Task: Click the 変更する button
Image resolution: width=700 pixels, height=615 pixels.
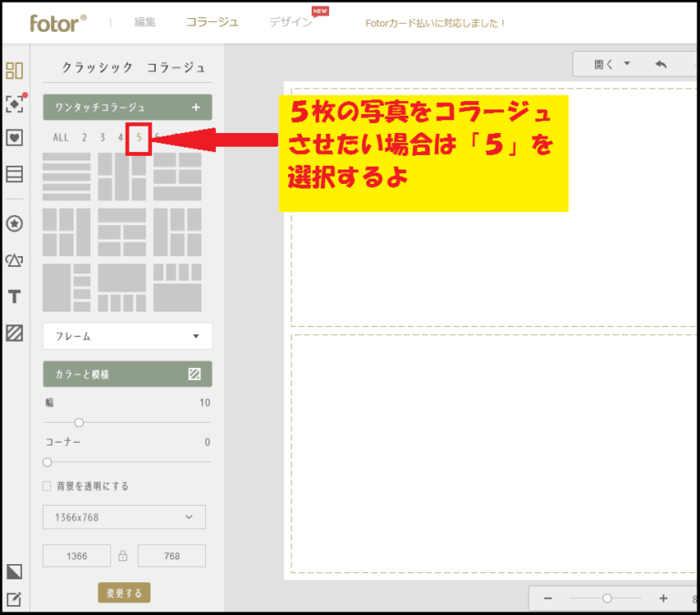Action: 124,593
